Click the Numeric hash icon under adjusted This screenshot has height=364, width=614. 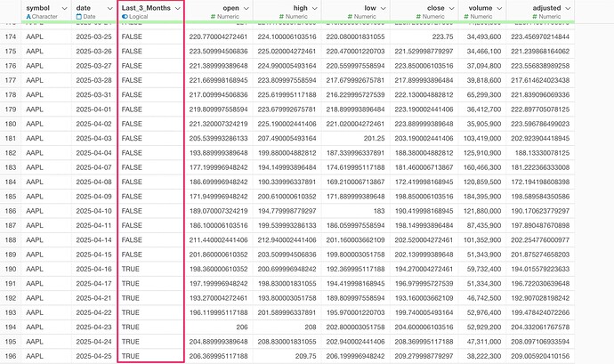pyautogui.click(x=535, y=16)
